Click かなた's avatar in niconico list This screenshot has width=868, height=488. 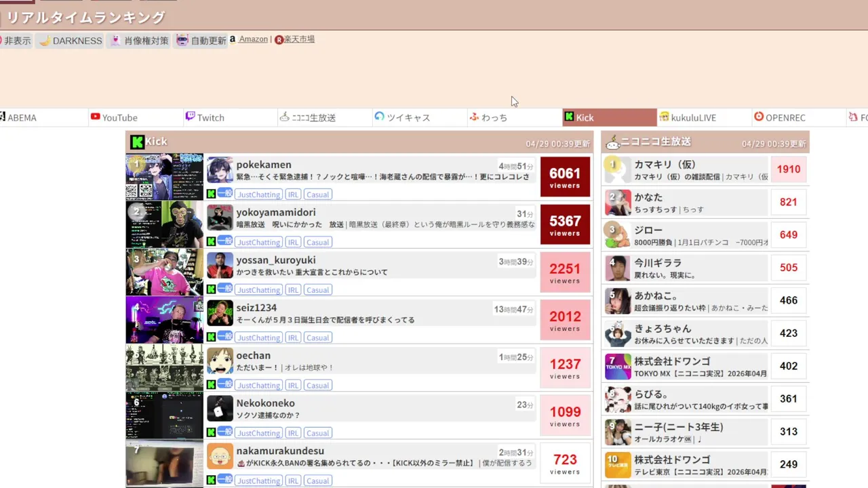pyautogui.click(x=618, y=202)
